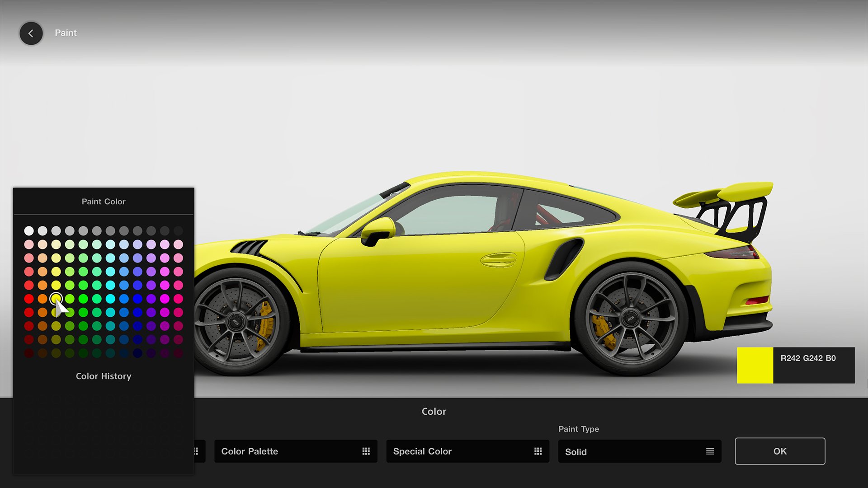Viewport: 868px width, 488px height.
Task: Click the grid icon on Special Color selector
Action: click(538, 451)
